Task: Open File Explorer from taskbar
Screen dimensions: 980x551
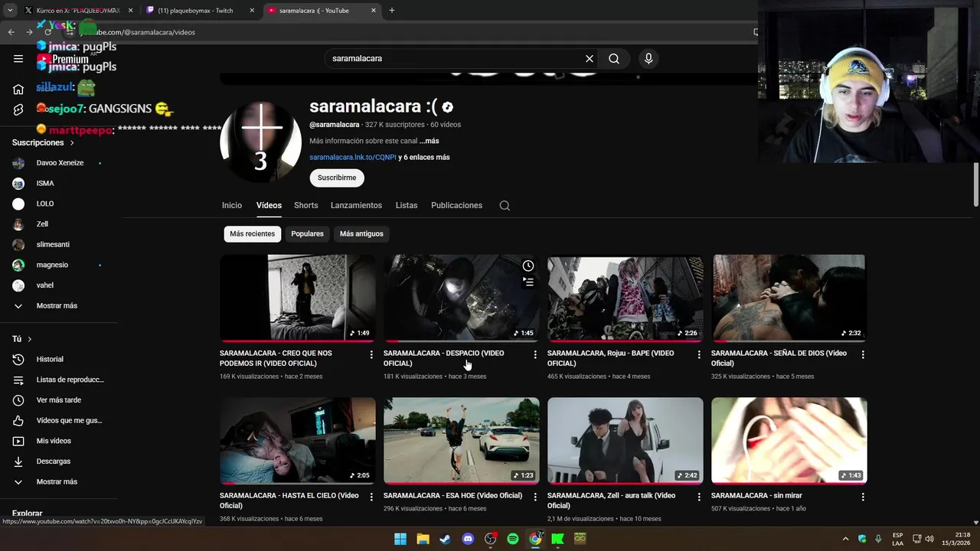Action: [423, 539]
